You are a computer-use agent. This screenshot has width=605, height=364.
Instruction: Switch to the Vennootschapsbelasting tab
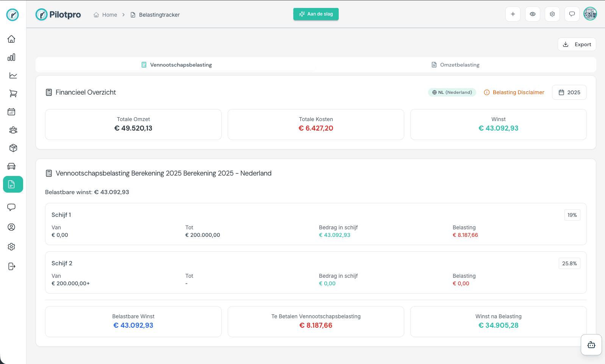(176, 65)
